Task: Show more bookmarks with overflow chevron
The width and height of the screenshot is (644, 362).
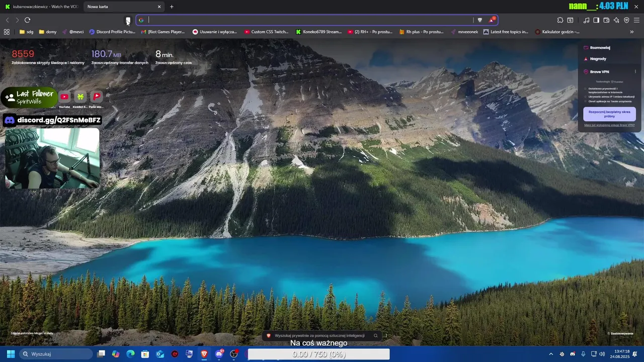Action: (632, 32)
